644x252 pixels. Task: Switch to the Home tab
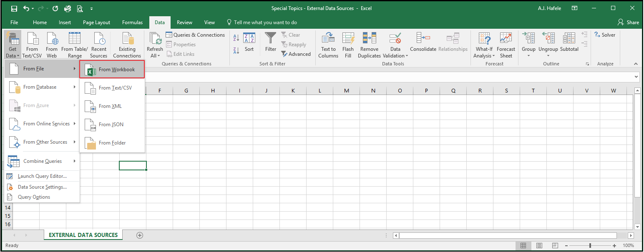[x=40, y=22]
